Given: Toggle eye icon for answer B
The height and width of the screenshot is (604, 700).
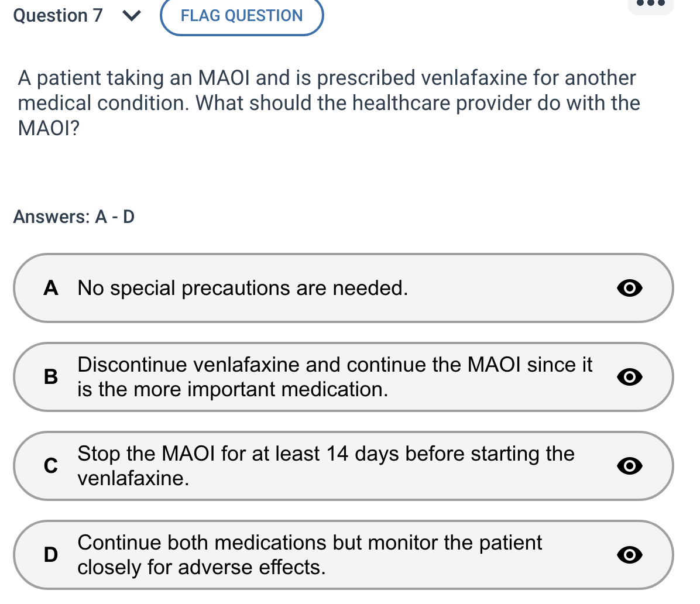Looking at the screenshot, I should [x=630, y=377].
